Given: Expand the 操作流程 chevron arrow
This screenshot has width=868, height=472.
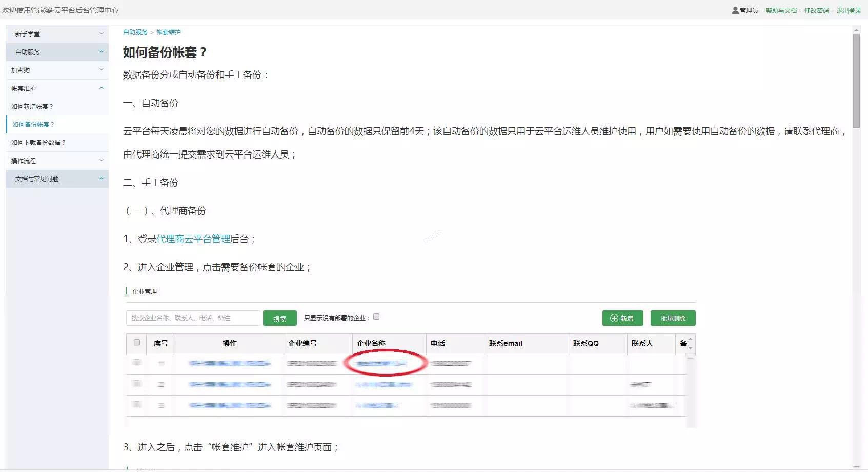Looking at the screenshot, I should [x=102, y=160].
